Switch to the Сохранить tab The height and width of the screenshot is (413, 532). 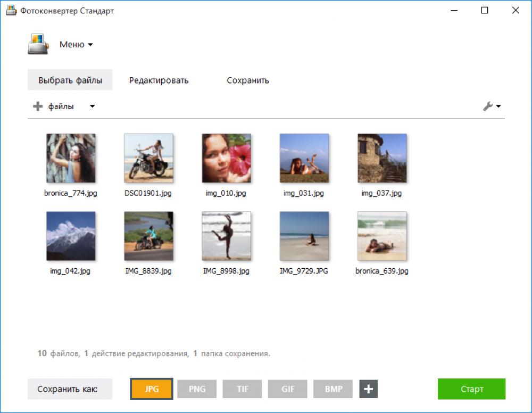248,80
